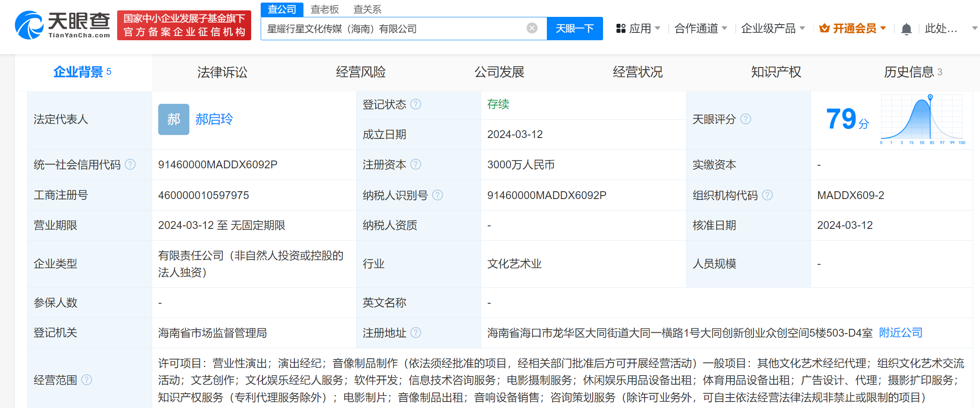980x408 pixels.
Task: Clear the search box with the X icon
Action: [x=532, y=29]
